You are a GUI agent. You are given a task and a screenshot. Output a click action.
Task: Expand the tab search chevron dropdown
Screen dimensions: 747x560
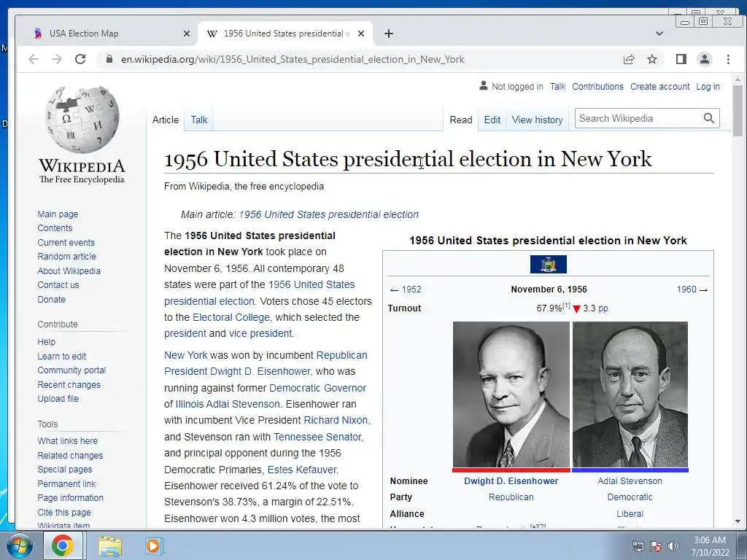[x=659, y=34]
